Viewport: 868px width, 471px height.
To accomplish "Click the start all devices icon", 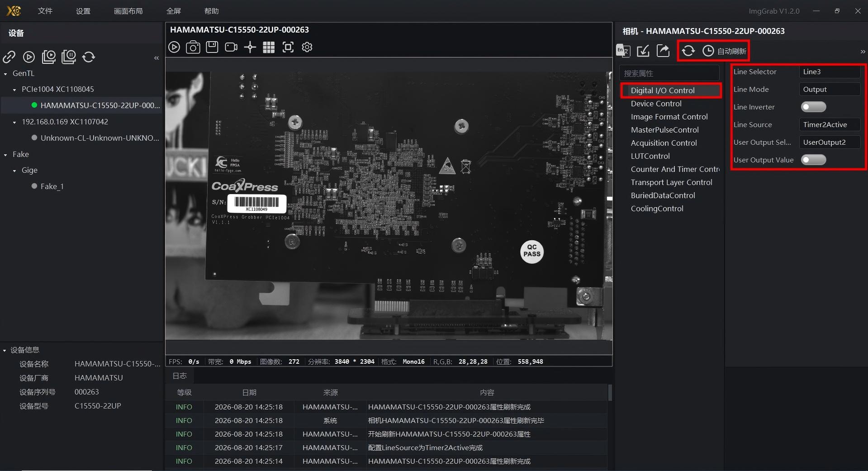I will click(49, 57).
